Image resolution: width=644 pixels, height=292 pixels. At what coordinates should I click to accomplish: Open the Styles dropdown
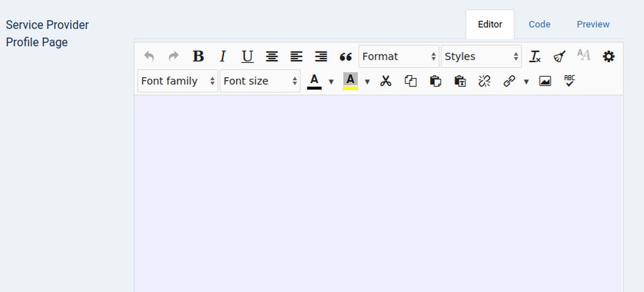point(481,57)
